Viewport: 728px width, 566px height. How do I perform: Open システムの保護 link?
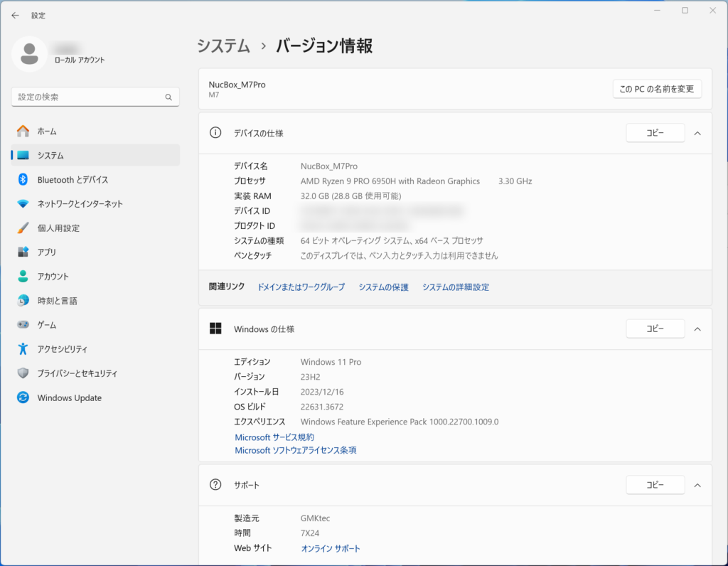383,287
